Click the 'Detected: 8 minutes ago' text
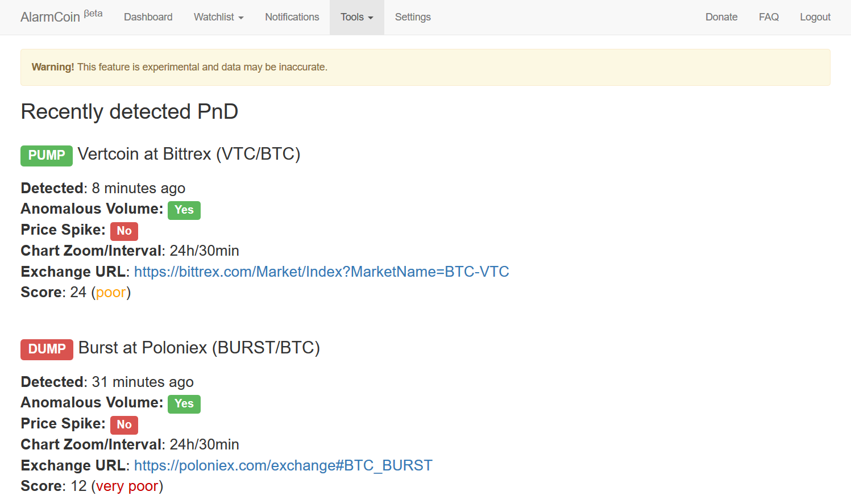Image resolution: width=851 pixels, height=504 pixels. [103, 188]
